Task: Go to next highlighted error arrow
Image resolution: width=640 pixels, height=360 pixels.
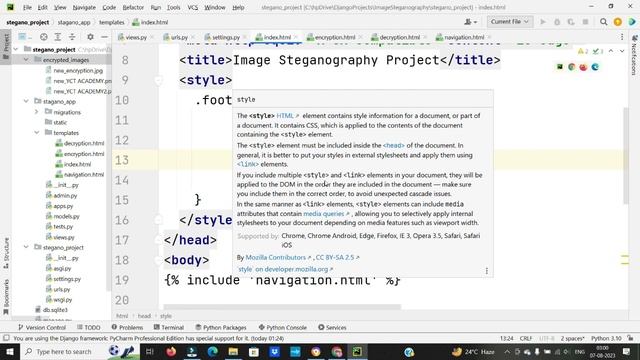Action: 622,51
